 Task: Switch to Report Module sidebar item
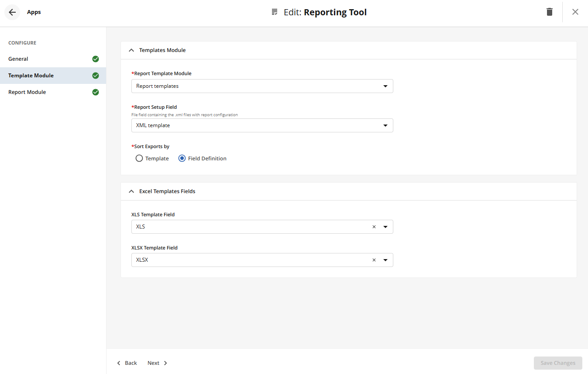(x=53, y=92)
